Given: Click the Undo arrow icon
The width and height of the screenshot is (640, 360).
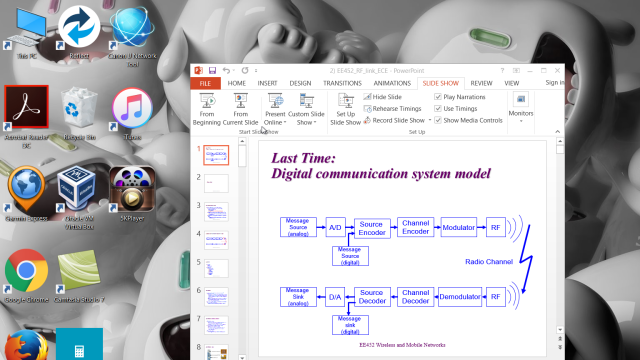Looking at the screenshot, I should [x=226, y=71].
